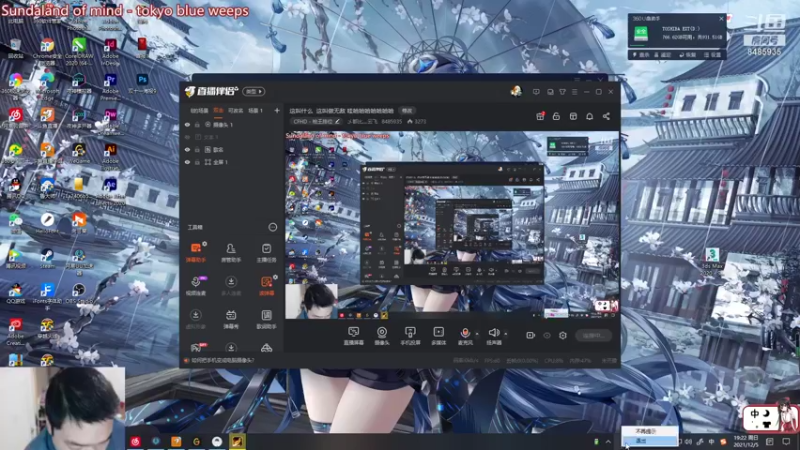Image resolution: width=800 pixels, height=450 pixels.
Task: Select the 全屏 1 source row
Action: [233, 162]
